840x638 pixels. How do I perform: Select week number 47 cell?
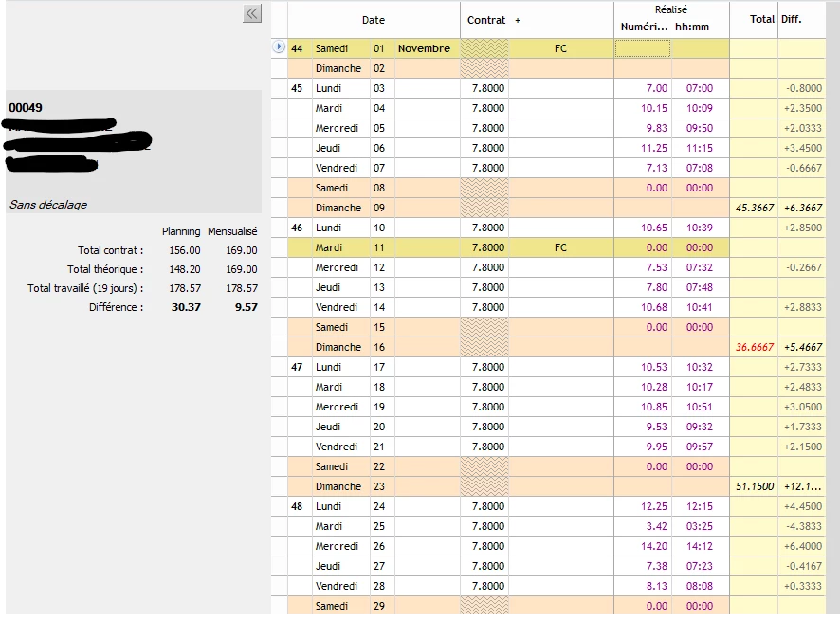pos(297,367)
